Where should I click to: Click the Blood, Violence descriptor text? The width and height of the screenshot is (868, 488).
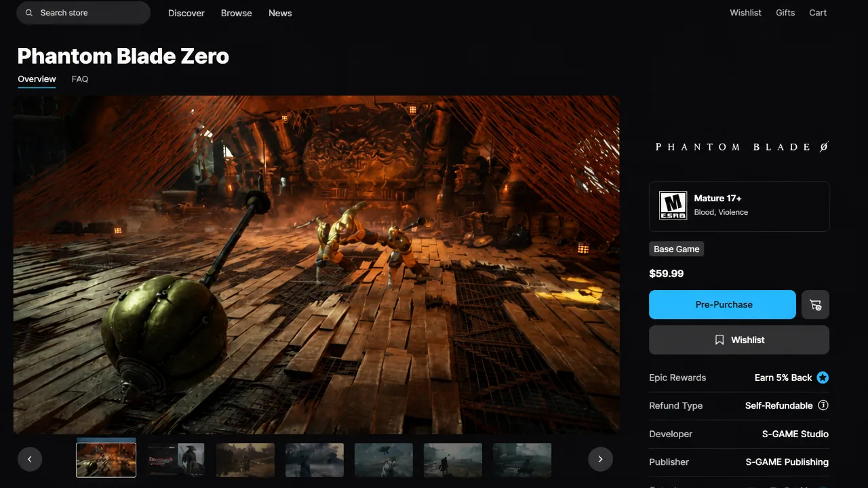(x=721, y=212)
